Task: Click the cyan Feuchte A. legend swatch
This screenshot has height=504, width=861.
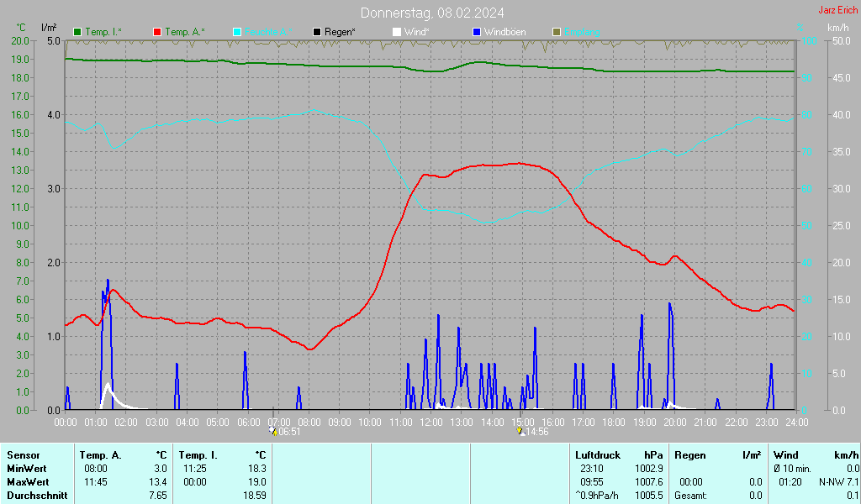Action: (x=237, y=33)
